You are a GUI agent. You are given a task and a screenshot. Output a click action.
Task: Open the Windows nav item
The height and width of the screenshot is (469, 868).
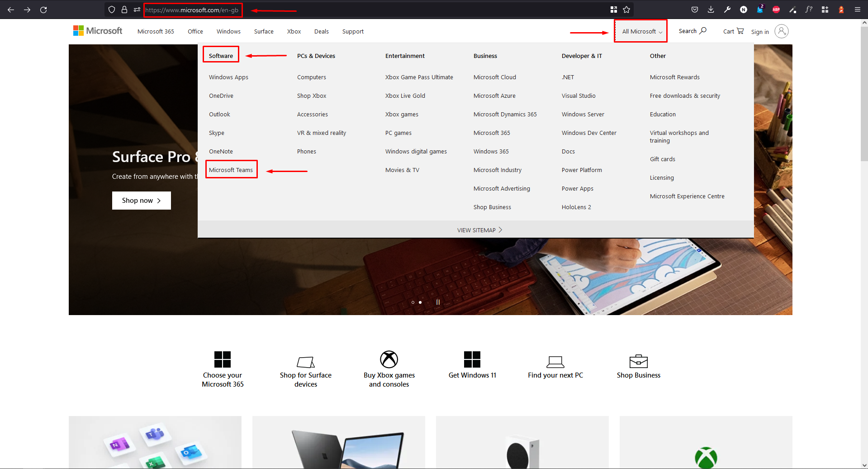228,31
